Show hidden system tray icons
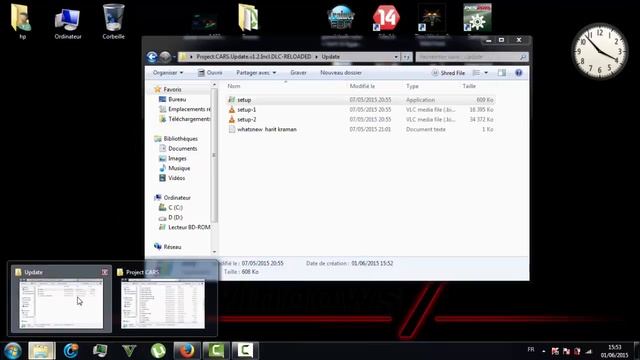The width and height of the screenshot is (640, 360). (x=544, y=351)
